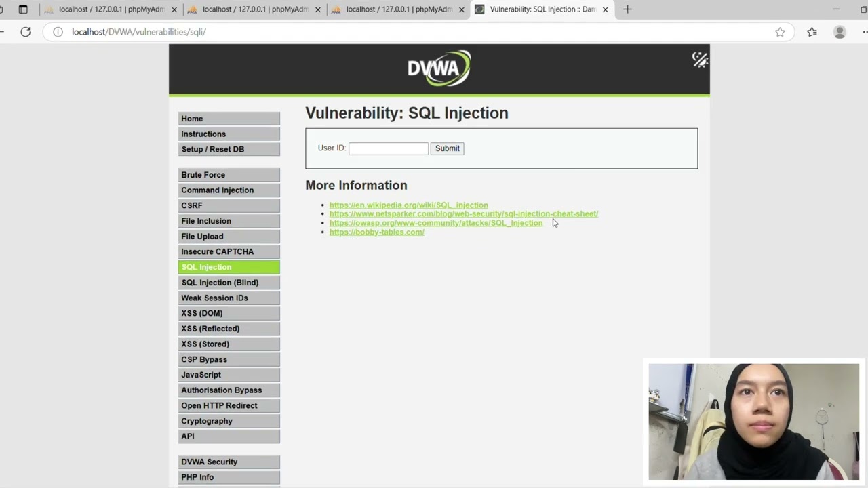The height and width of the screenshot is (488, 868).
Task: Open XSS (DOM) page
Action: click(229, 313)
